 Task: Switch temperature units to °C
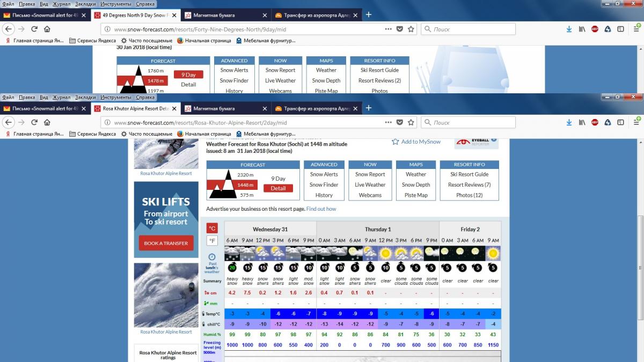tap(212, 228)
